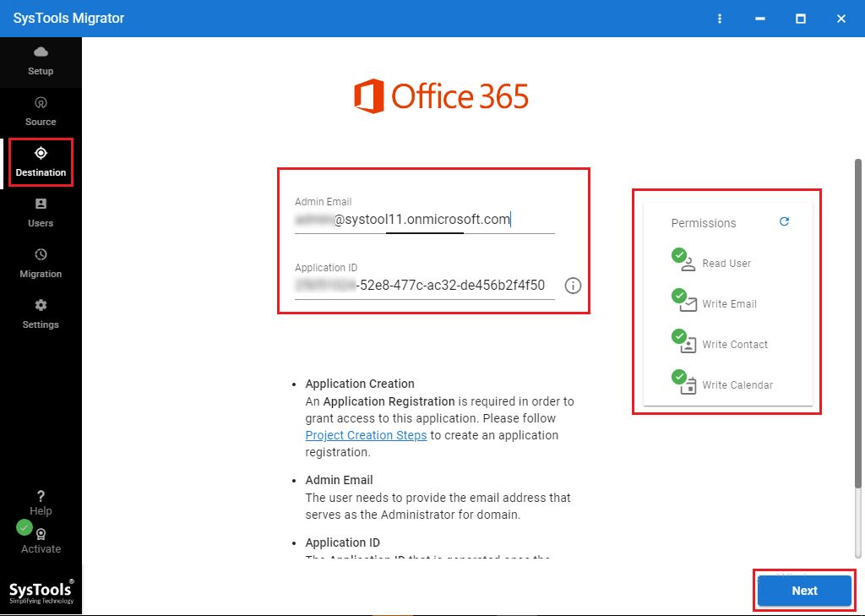
Task: Open the Migration clock icon
Action: [41, 263]
